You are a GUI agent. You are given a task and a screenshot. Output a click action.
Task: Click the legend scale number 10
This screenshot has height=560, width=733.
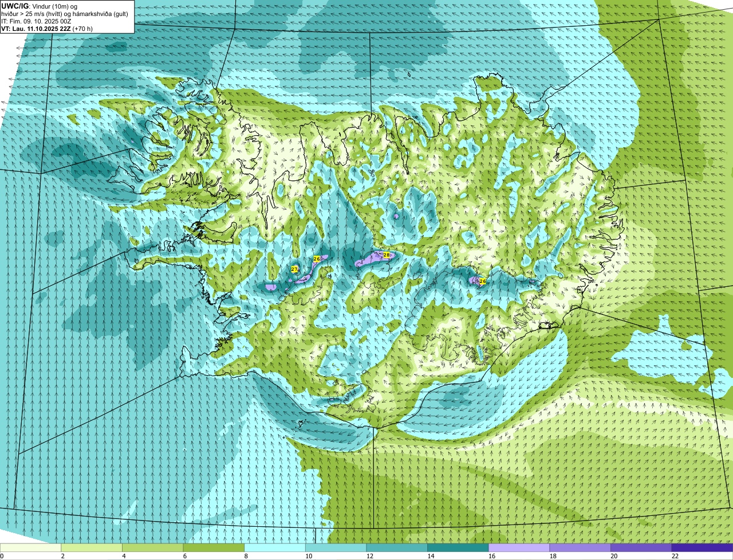(x=309, y=556)
